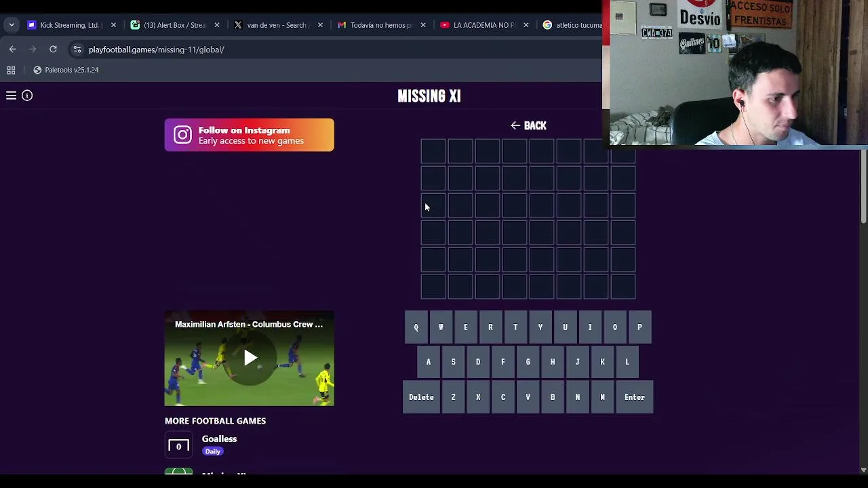Tap the L key on keyboard
Screen dimensions: 868x488
point(627,362)
